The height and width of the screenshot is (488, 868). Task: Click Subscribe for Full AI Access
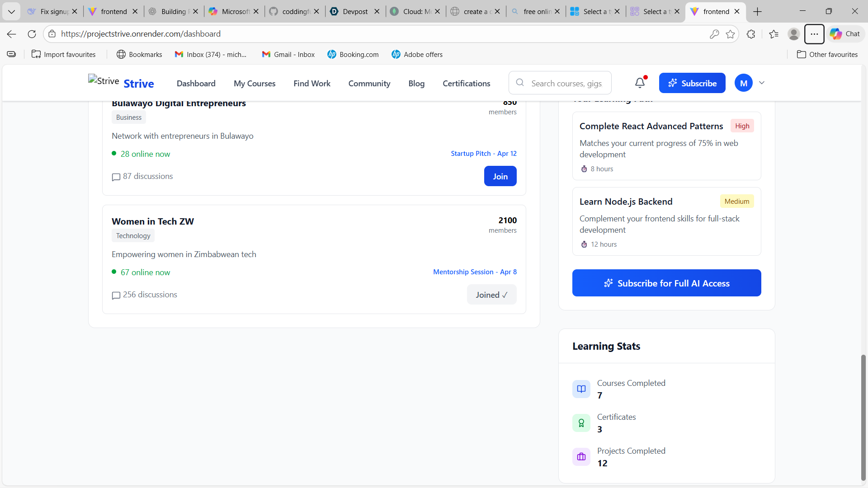click(666, 283)
